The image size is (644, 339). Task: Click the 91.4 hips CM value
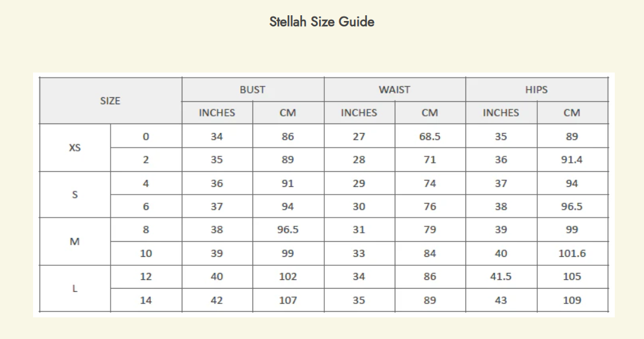[x=572, y=160]
